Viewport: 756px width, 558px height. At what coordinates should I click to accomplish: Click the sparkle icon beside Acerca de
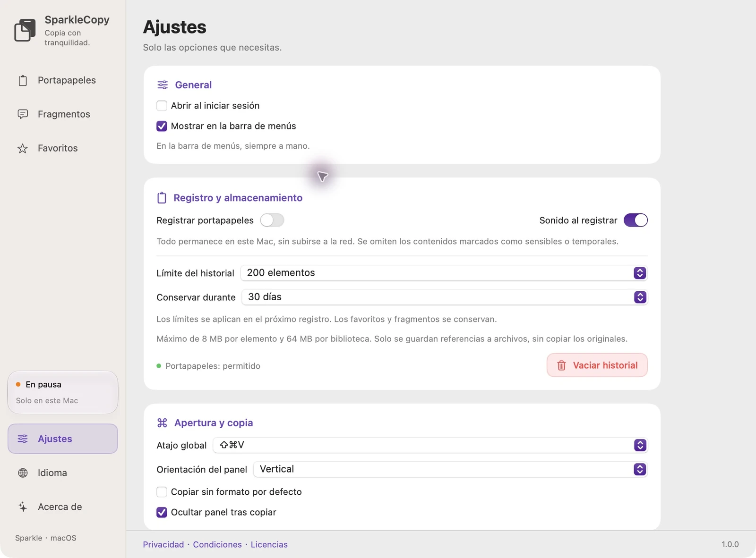point(23,507)
